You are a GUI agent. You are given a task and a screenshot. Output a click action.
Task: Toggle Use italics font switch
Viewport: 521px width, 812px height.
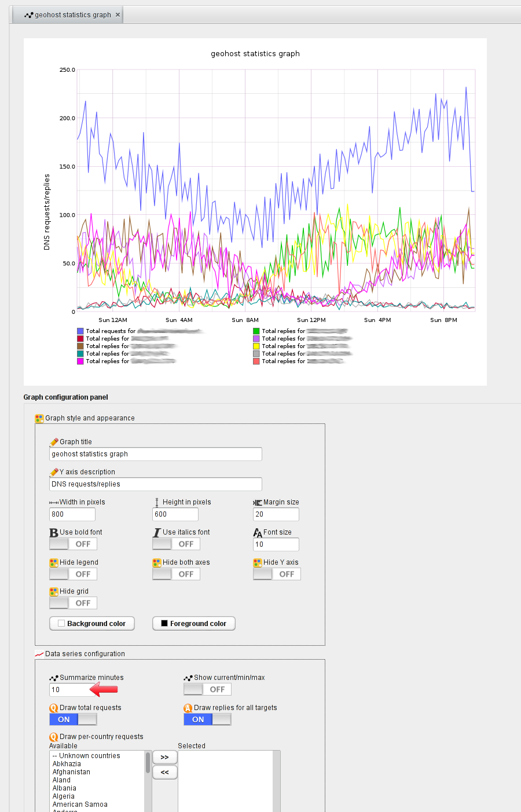tap(176, 544)
